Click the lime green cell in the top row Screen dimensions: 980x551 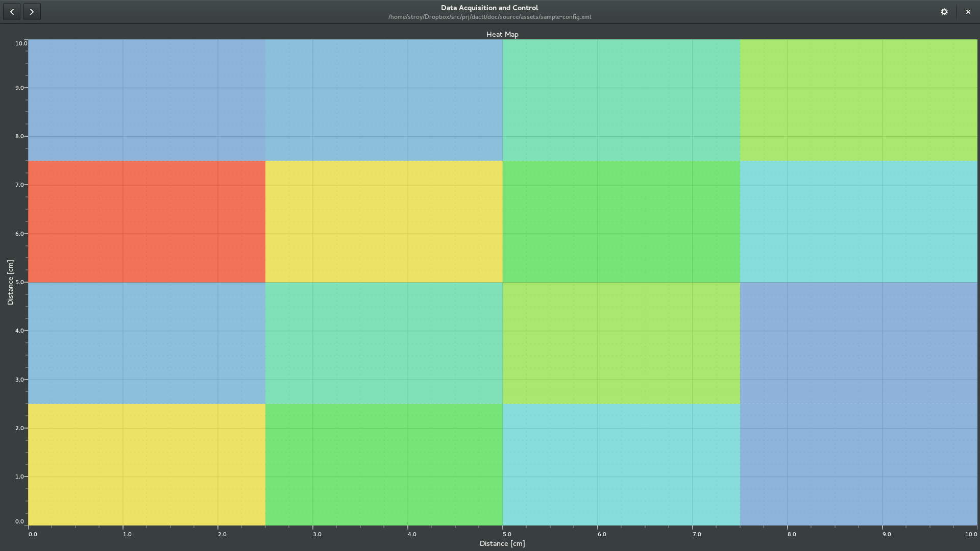point(859,101)
